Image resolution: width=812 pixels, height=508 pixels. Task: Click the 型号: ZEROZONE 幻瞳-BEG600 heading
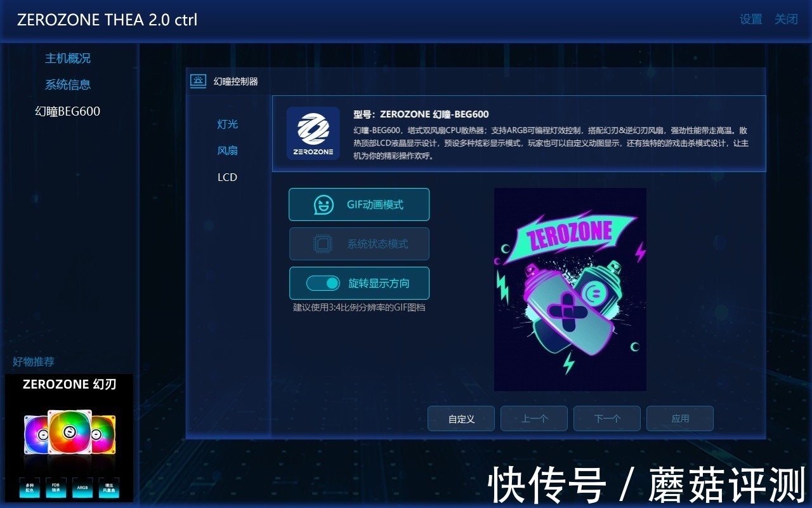421,114
